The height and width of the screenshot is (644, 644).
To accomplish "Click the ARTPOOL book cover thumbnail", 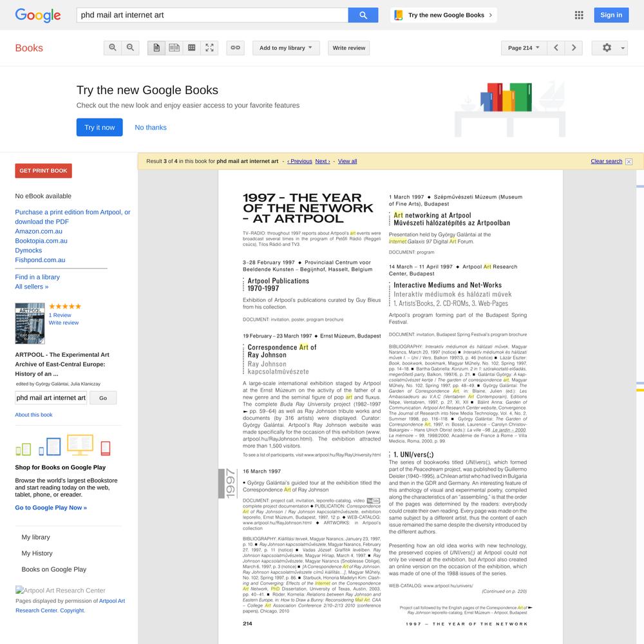I will 30,324.
